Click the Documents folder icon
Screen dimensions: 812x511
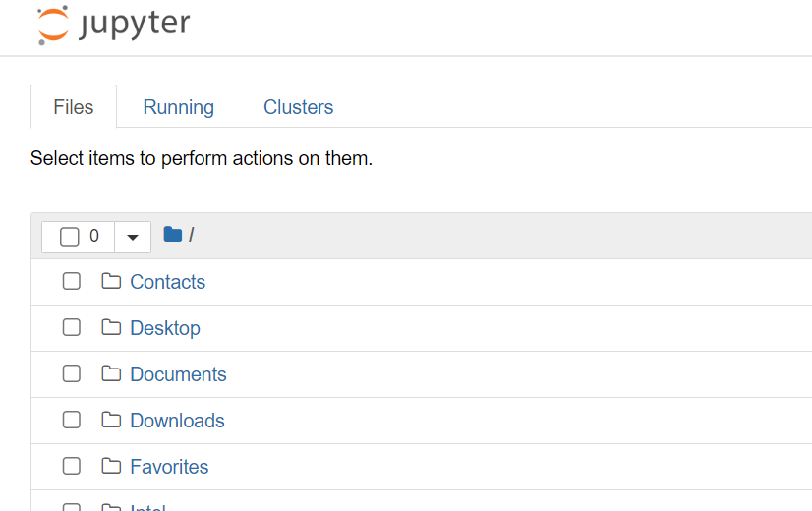(111, 373)
